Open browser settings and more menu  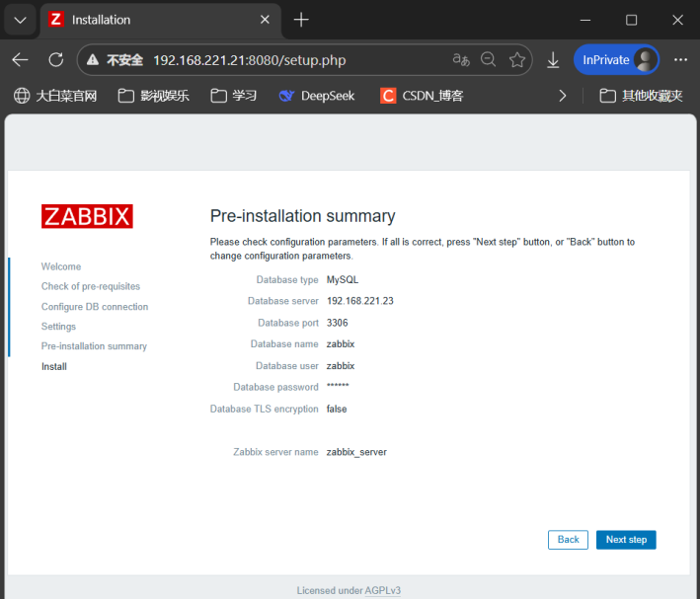[680, 60]
